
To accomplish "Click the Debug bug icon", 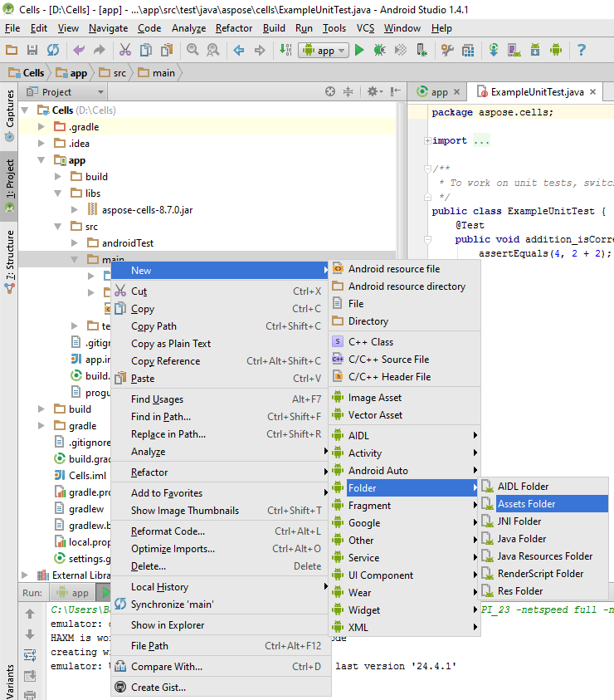I will 380,50.
